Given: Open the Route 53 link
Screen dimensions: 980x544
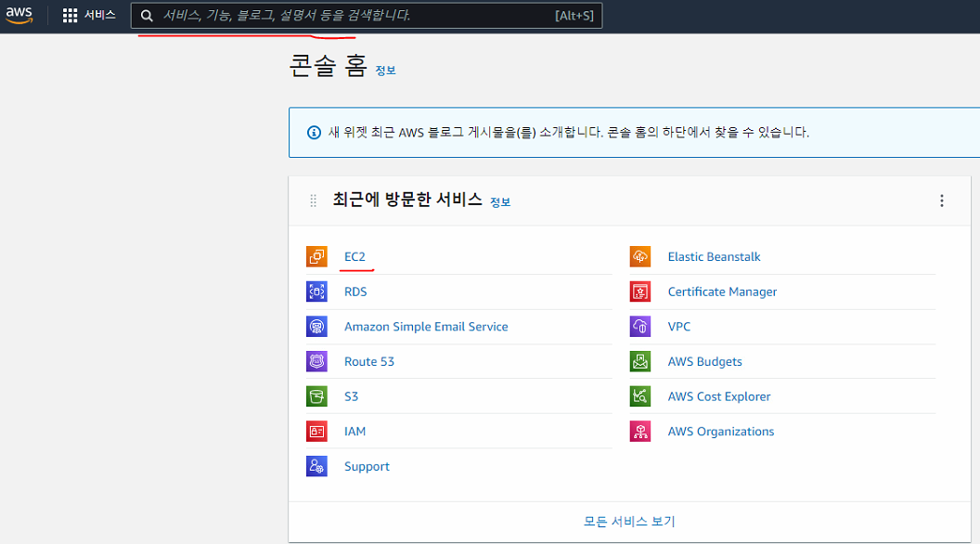Looking at the screenshot, I should [369, 362].
